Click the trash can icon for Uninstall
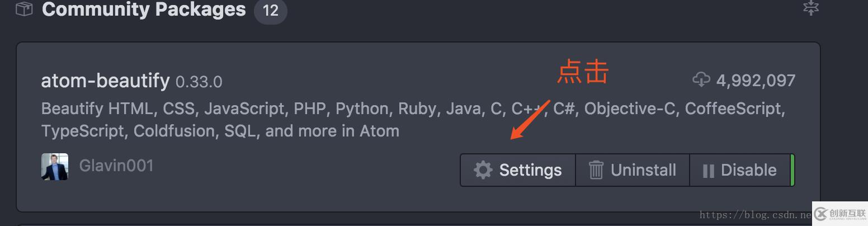868x226 pixels. pyautogui.click(x=596, y=170)
